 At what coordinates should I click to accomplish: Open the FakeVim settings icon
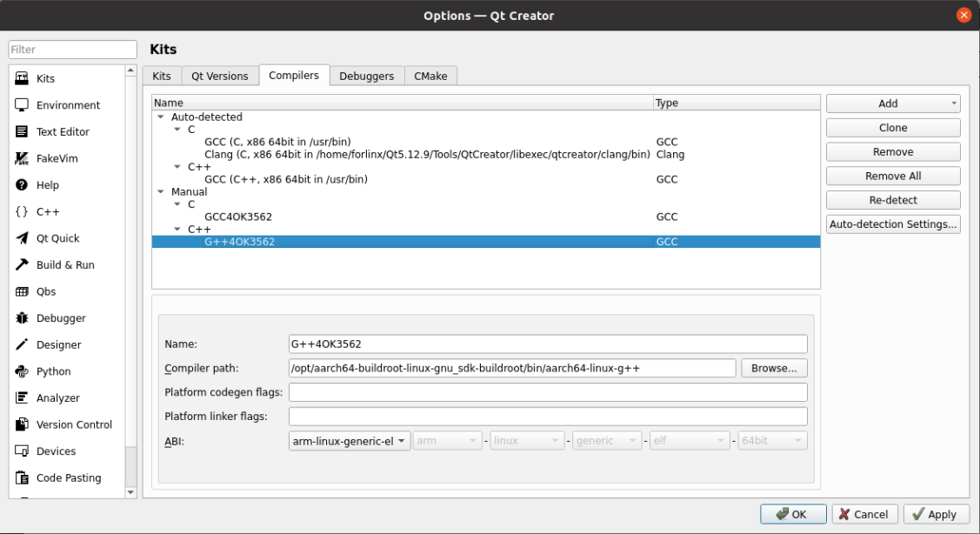(22, 158)
